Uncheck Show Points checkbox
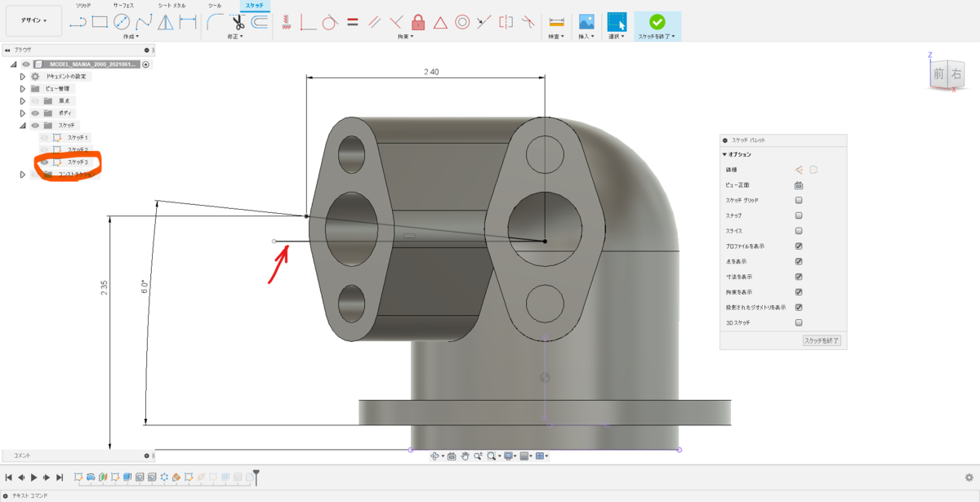980x502 pixels. point(799,261)
